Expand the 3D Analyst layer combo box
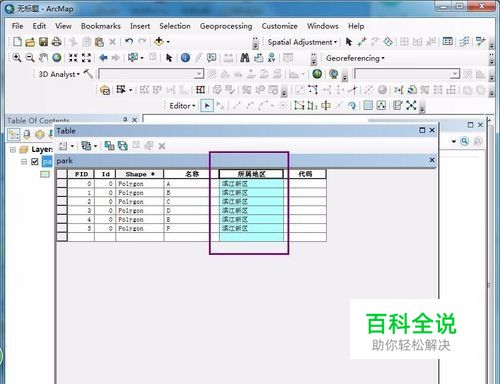500x384 pixels. [199, 74]
